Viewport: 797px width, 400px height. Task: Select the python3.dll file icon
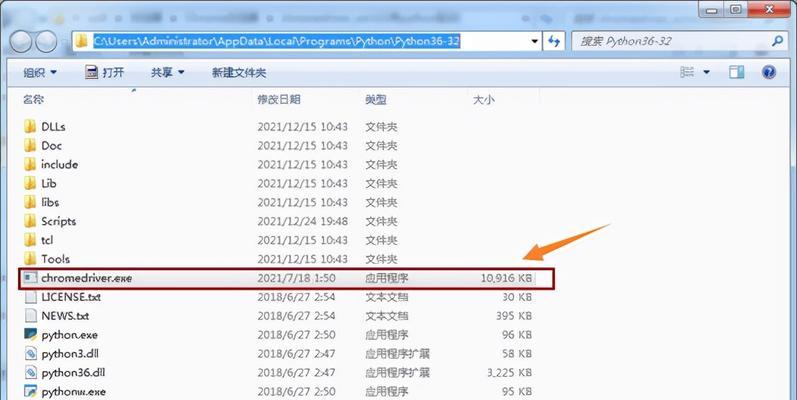(30, 353)
